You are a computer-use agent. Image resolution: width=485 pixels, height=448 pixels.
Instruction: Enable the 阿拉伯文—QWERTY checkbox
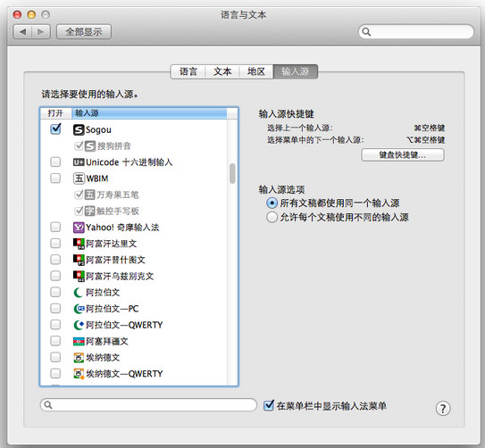tap(55, 325)
